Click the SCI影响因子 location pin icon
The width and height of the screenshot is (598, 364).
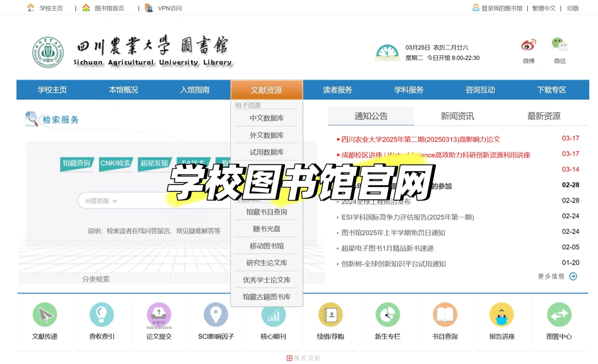(216, 314)
